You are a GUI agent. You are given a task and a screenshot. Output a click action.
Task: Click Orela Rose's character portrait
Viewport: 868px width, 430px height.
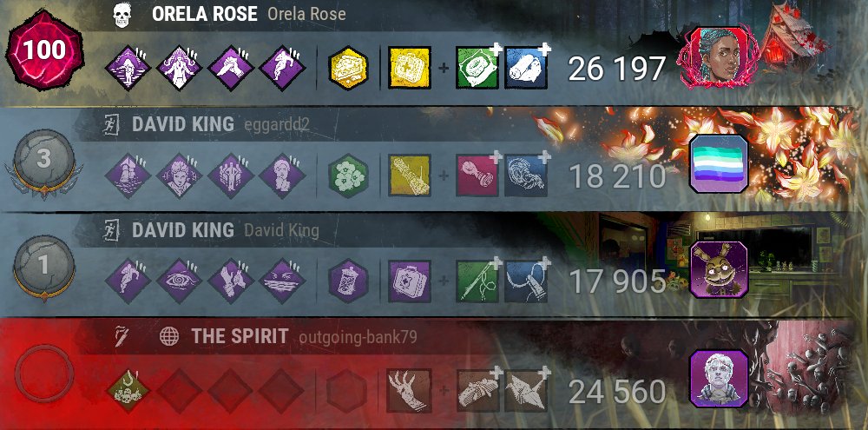tap(719, 57)
